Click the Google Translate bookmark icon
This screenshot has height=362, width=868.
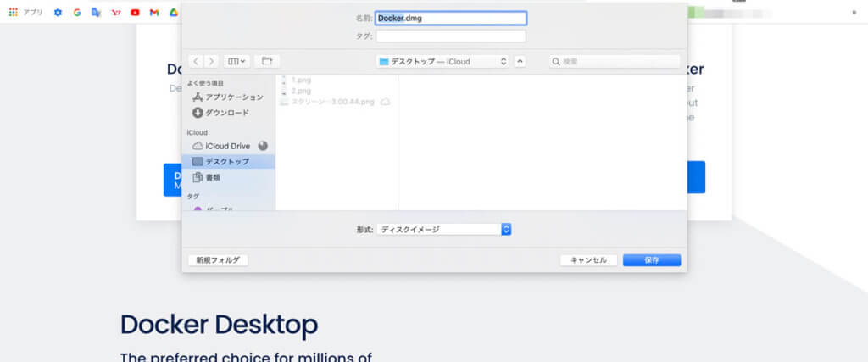pyautogui.click(x=96, y=13)
